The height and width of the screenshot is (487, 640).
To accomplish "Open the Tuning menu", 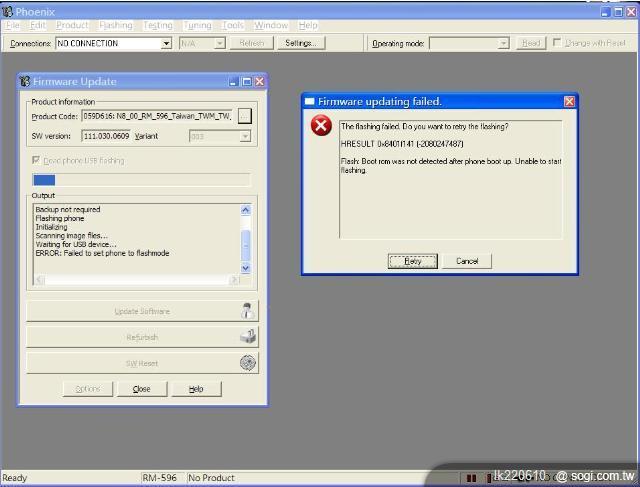I will (198, 25).
